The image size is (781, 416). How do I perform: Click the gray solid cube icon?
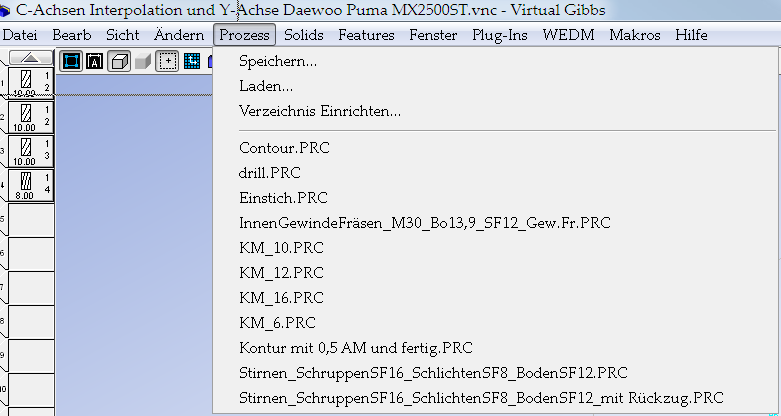click(143, 61)
